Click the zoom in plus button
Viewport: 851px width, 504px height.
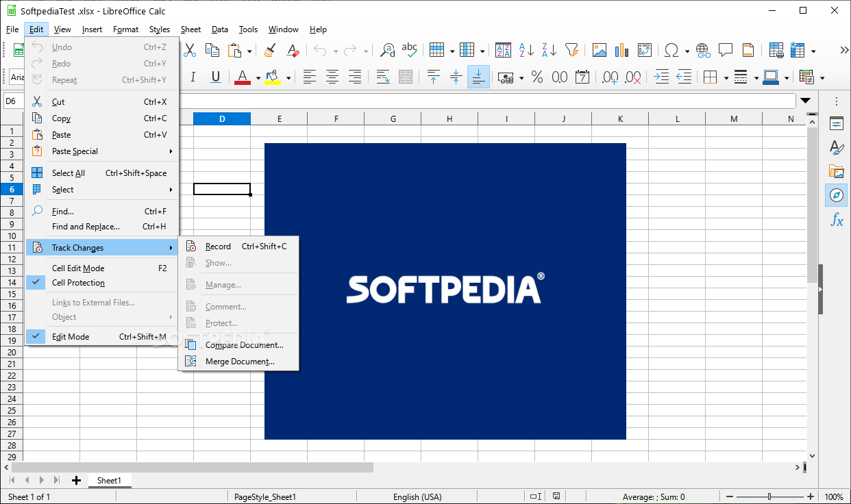pos(811,496)
